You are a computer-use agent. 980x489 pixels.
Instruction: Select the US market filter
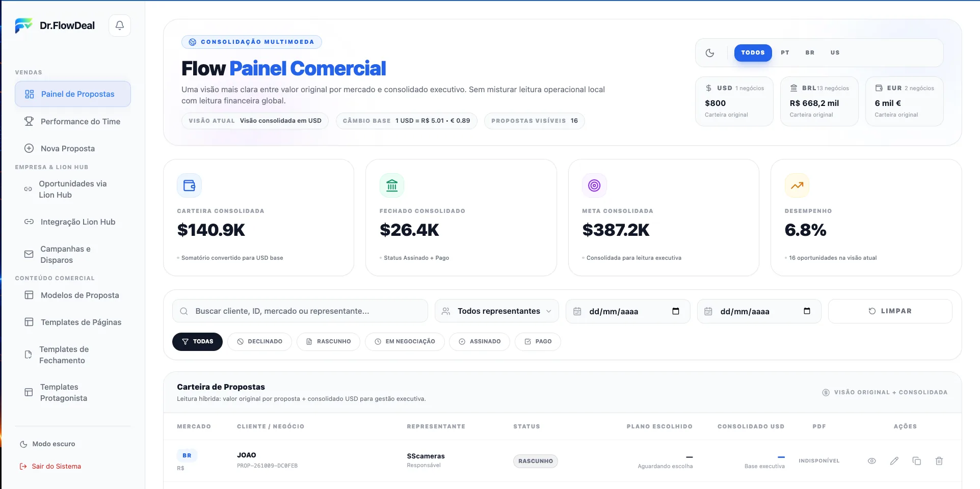click(835, 52)
